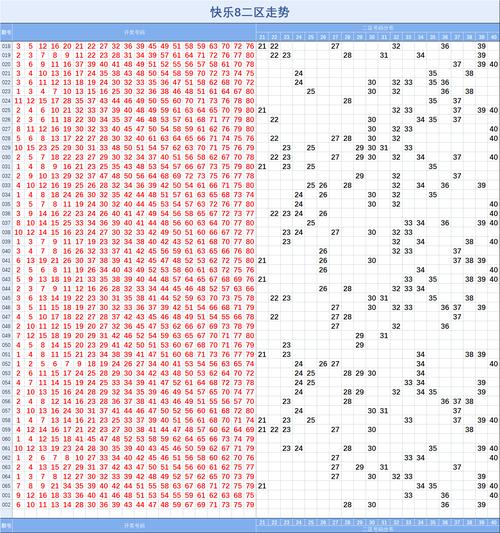Screen dimensions: 500x533
Task: Click column header 30 in bottom footer row
Action: pyautogui.click(x=372, y=522)
